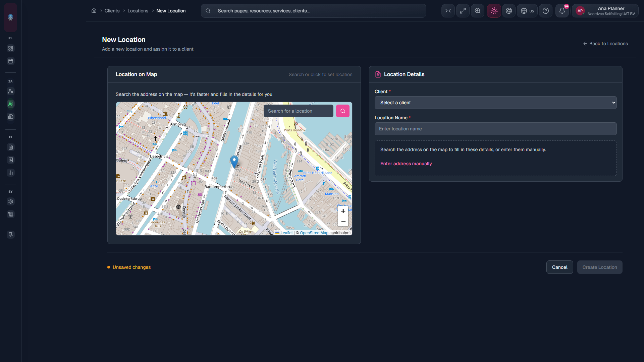644x362 pixels.
Task: Open the bar chart reports sidebar icon
Action: pyautogui.click(x=11, y=173)
